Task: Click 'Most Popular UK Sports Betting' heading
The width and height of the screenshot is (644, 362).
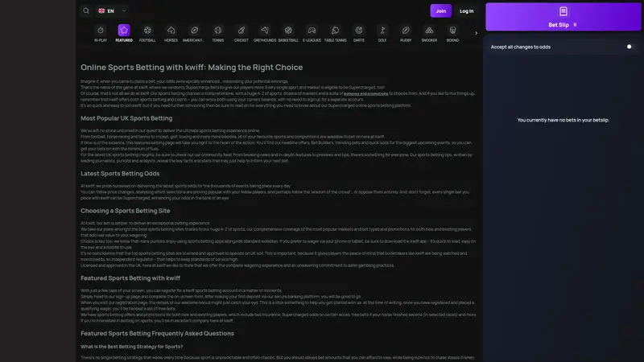Action: 126,118
